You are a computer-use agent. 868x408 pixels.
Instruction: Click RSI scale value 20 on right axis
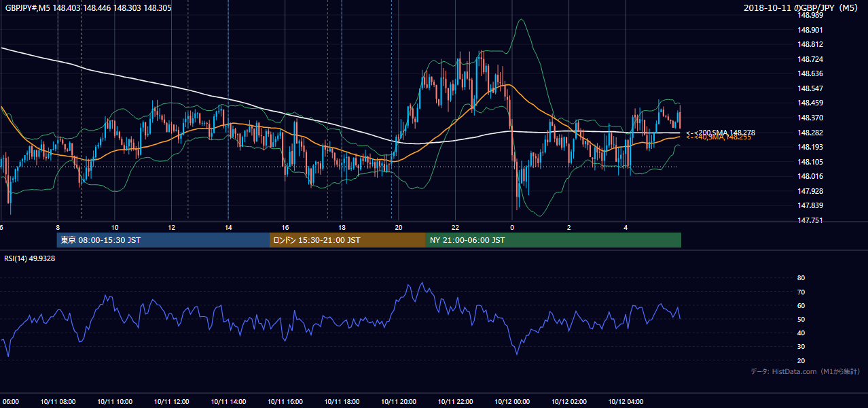[x=801, y=360]
